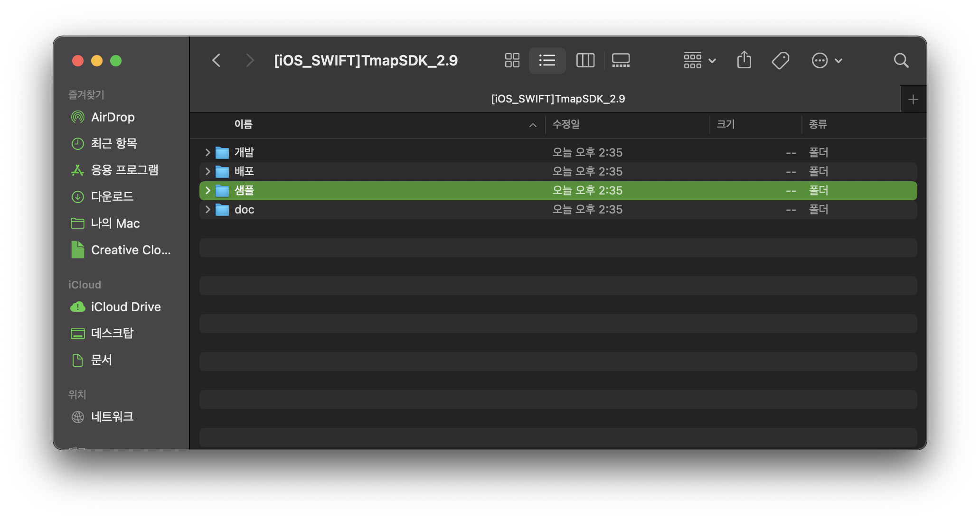
Task: Click the 위치 sidebar section header
Action: (77, 395)
